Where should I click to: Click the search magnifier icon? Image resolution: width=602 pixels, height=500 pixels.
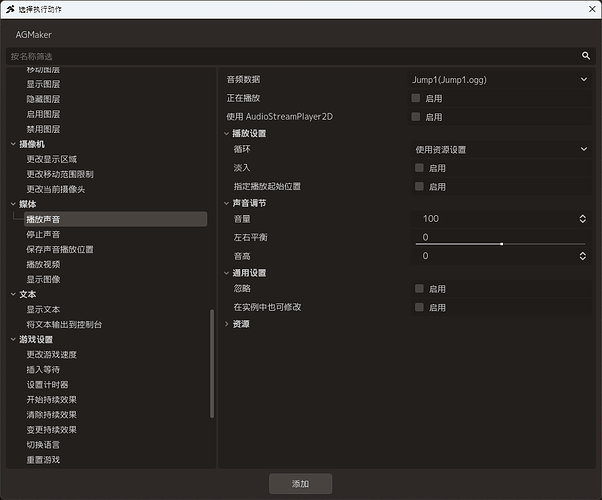click(585, 56)
